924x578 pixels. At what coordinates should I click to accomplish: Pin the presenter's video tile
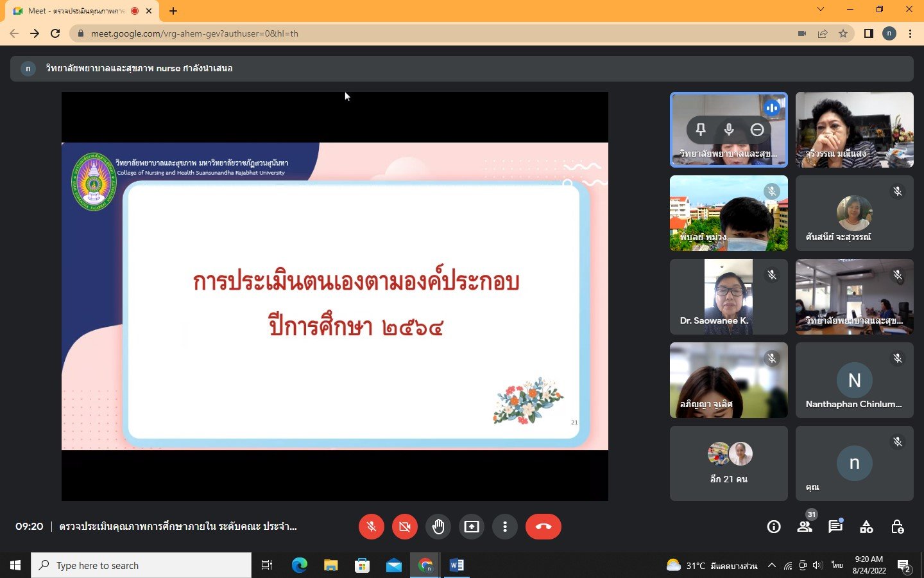coord(701,130)
